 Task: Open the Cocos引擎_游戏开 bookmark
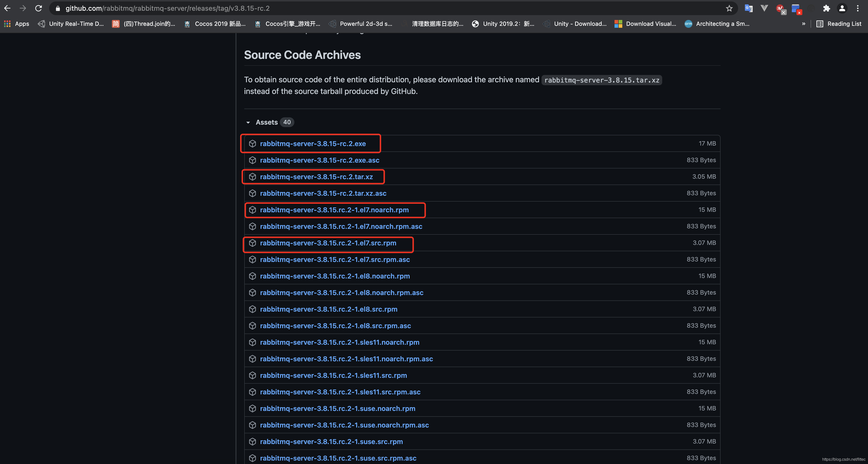(x=287, y=24)
